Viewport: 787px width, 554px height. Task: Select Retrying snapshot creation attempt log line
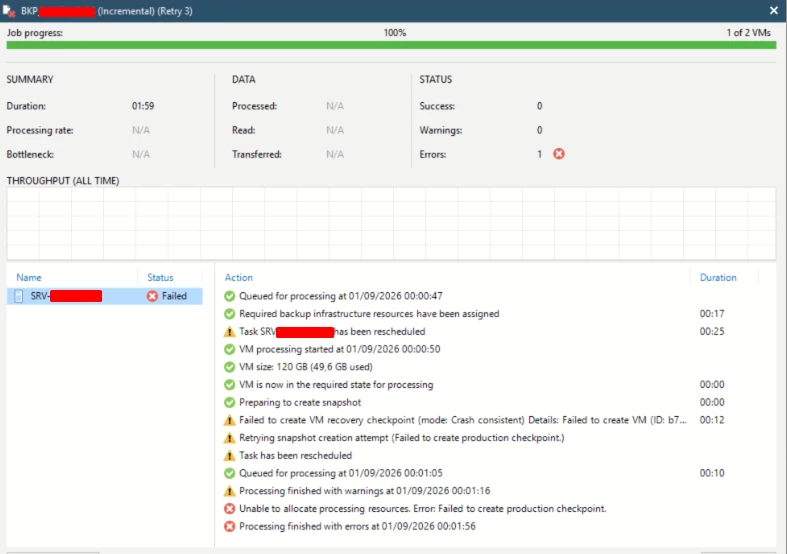[x=402, y=438]
